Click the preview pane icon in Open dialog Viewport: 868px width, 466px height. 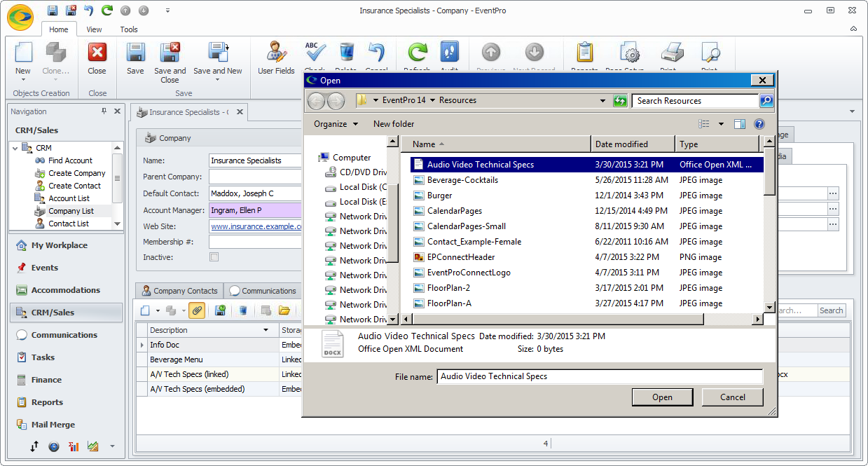pyautogui.click(x=739, y=124)
